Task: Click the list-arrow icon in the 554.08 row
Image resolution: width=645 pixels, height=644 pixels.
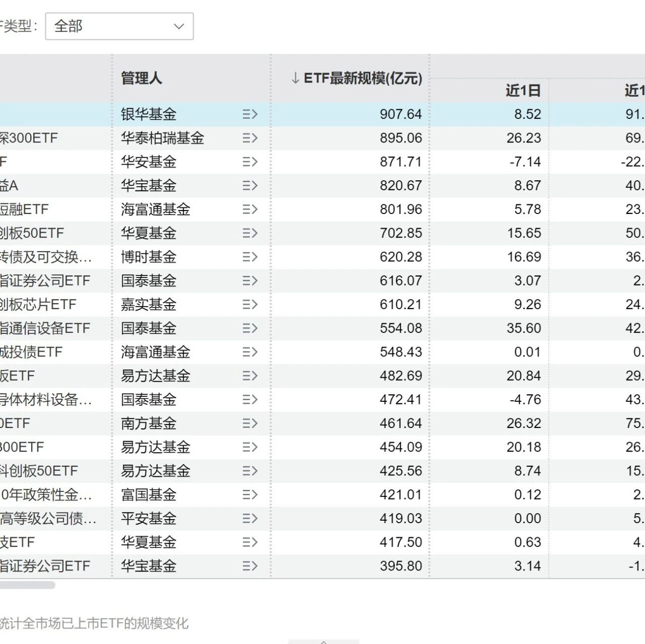Action: pos(250,328)
